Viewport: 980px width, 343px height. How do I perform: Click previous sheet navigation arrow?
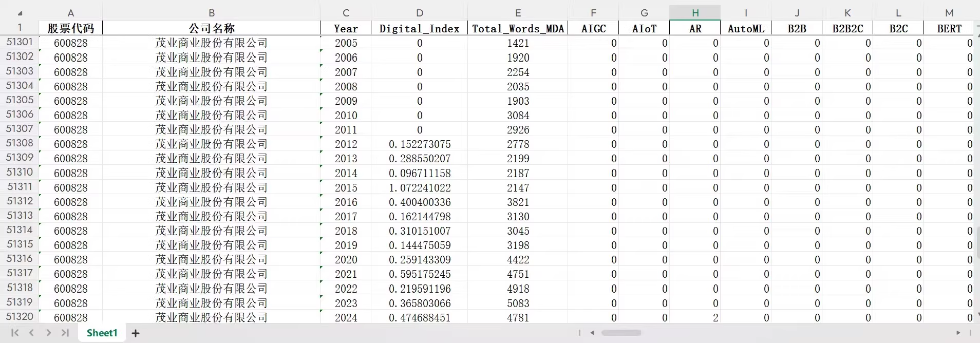[x=32, y=333]
